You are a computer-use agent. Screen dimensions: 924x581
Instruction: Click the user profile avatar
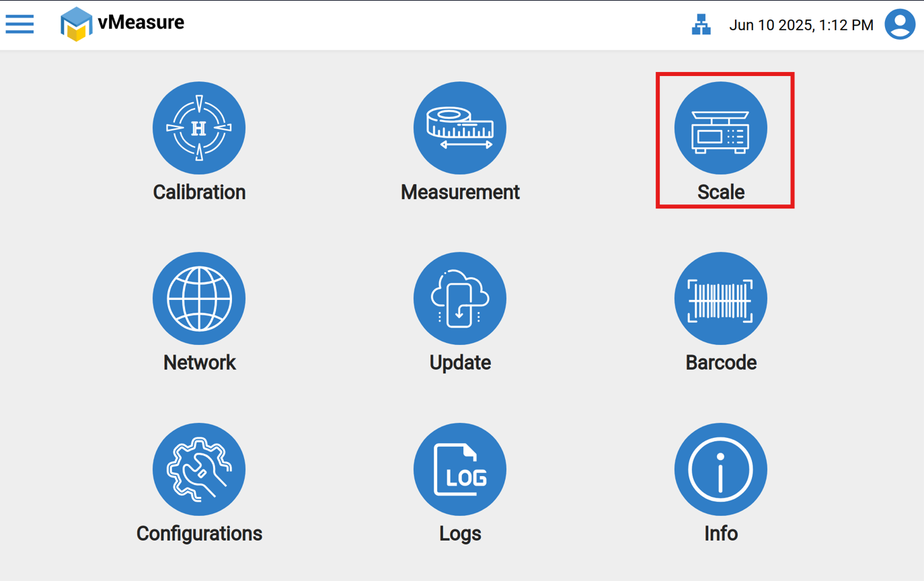click(900, 25)
